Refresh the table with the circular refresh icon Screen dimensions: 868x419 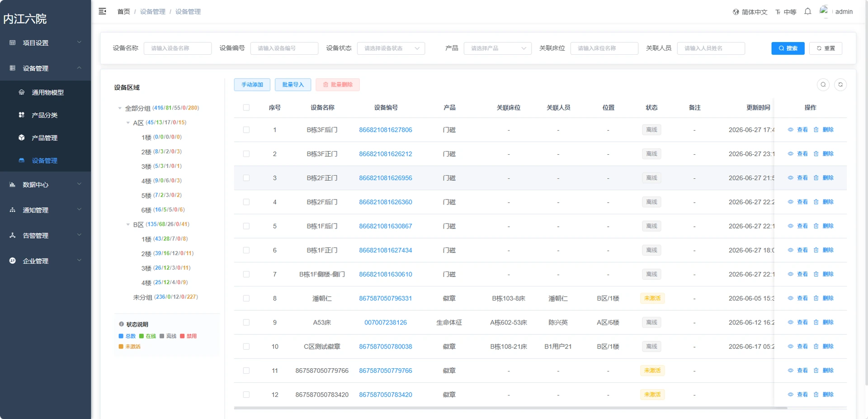(840, 85)
